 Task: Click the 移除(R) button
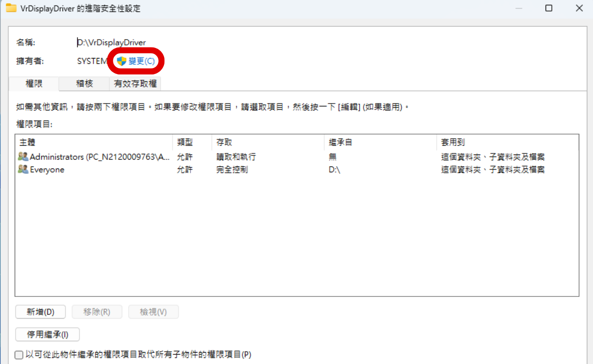97,312
